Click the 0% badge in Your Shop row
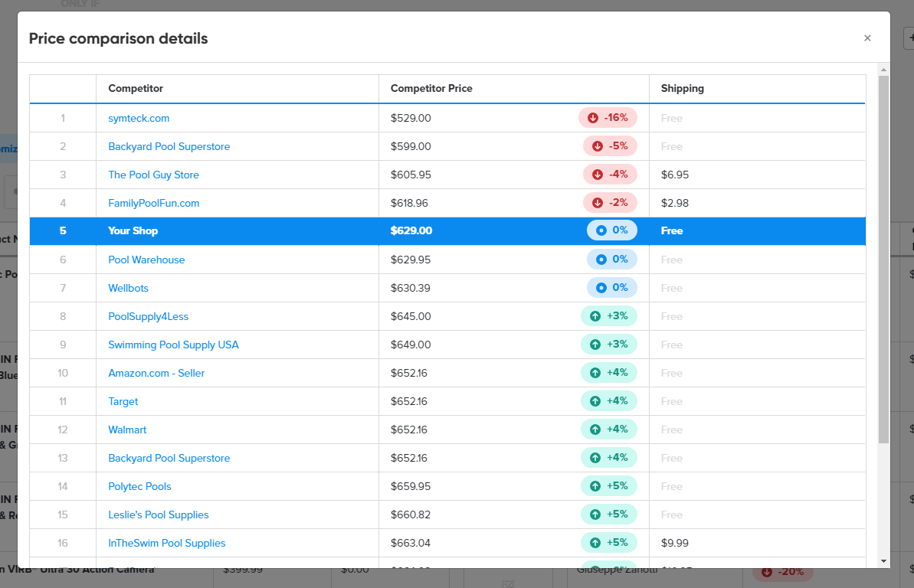This screenshot has height=588, width=914. click(612, 230)
